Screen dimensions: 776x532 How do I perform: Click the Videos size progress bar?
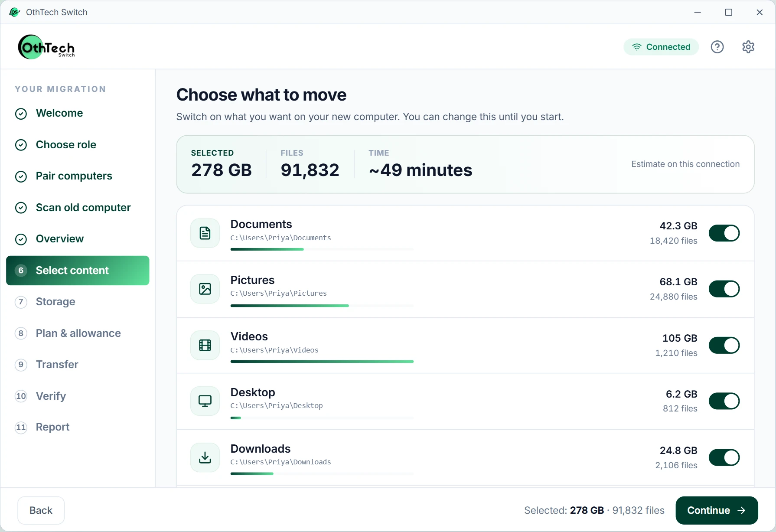click(322, 362)
